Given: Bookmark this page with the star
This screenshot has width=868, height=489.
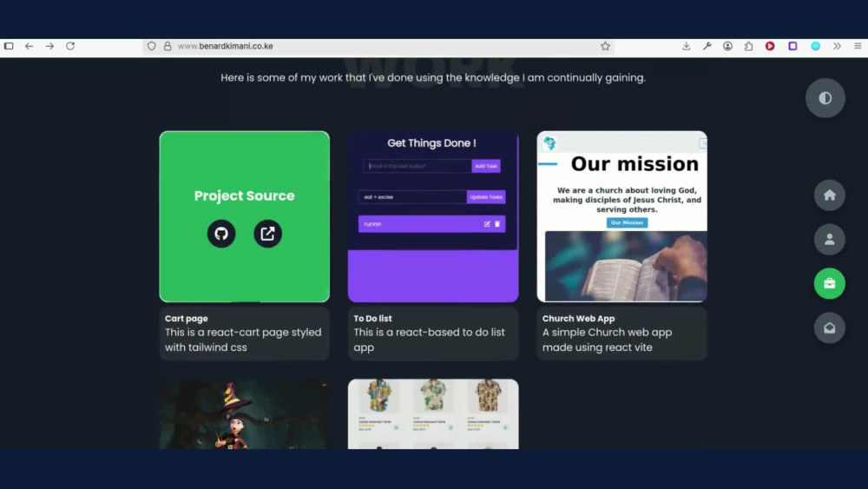Looking at the screenshot, I should click(605, 46).
